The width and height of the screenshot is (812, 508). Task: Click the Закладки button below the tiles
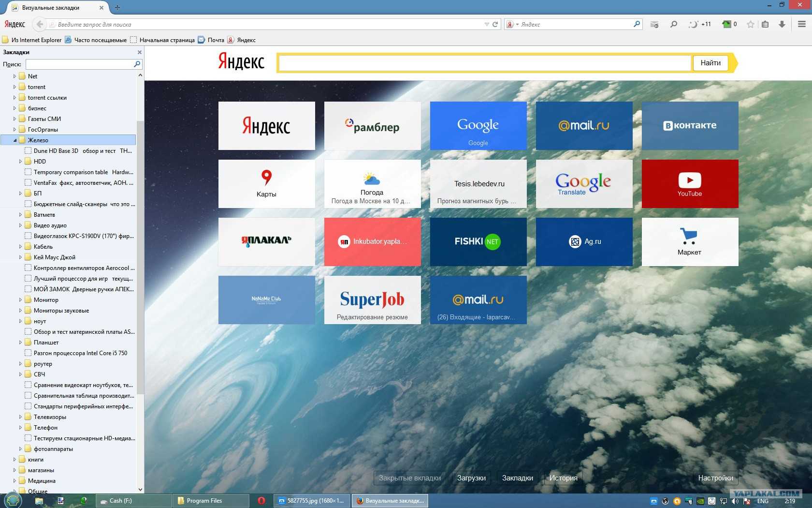click(518, 478)
